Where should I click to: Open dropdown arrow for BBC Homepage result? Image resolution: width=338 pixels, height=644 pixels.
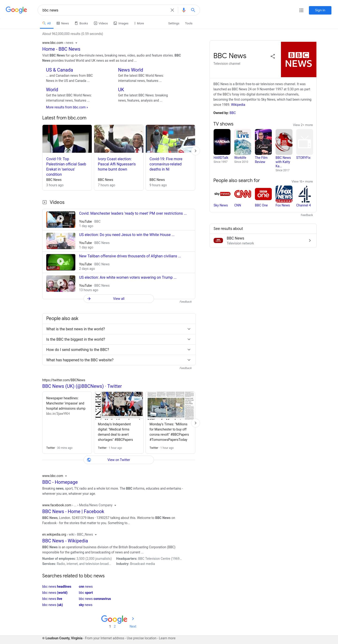point(66,476)
